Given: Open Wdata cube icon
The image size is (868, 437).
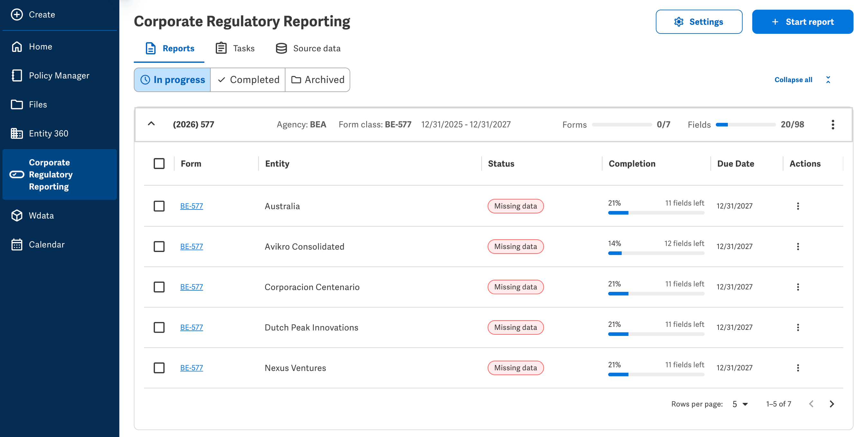Looking at the screenshot, I should tap(17, 216).
